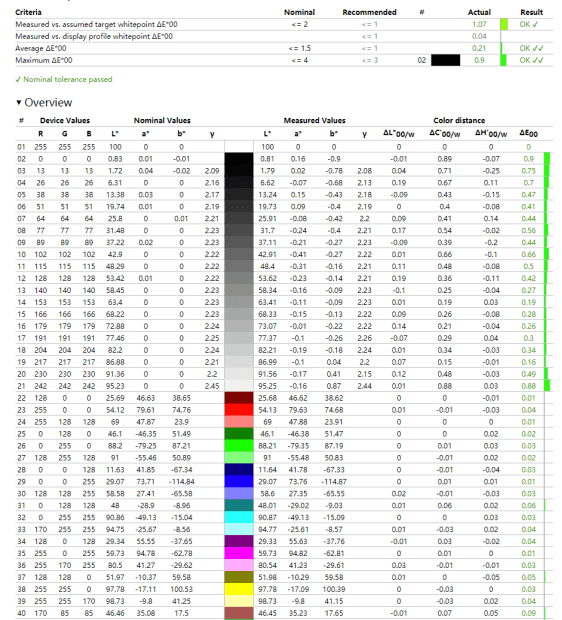Click the 'Actual' column header
The width and height of the screenshot is (562, 620).
tap(479, 12)
